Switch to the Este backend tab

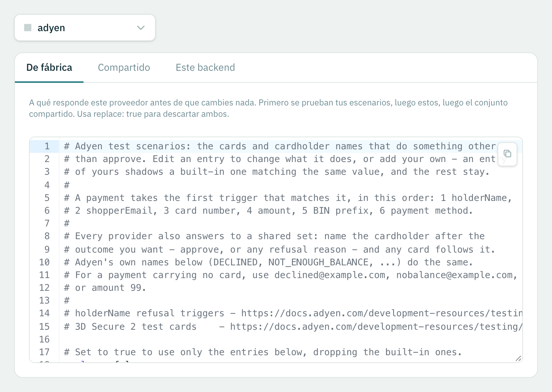pyautogui.click(x=205, y=68)
